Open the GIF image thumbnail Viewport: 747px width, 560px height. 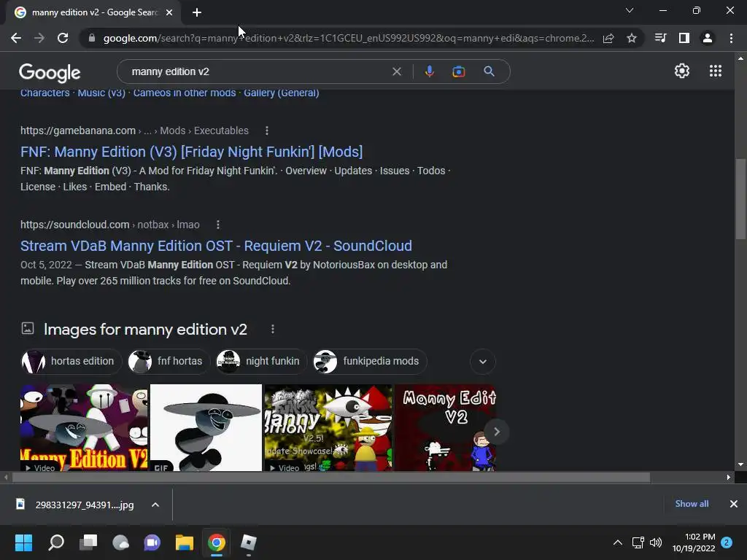tap(206, 427)
